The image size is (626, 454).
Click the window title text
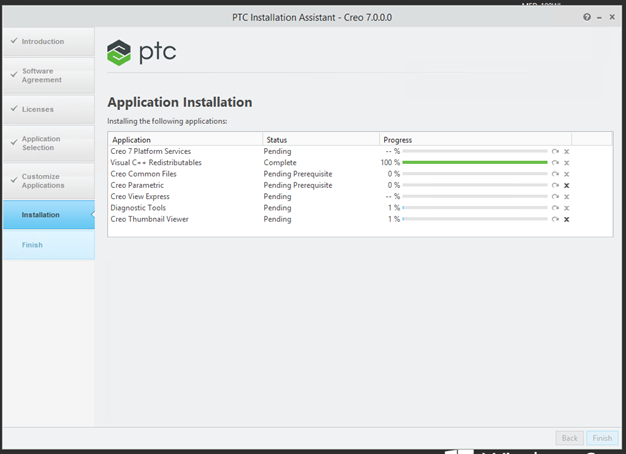312,18
